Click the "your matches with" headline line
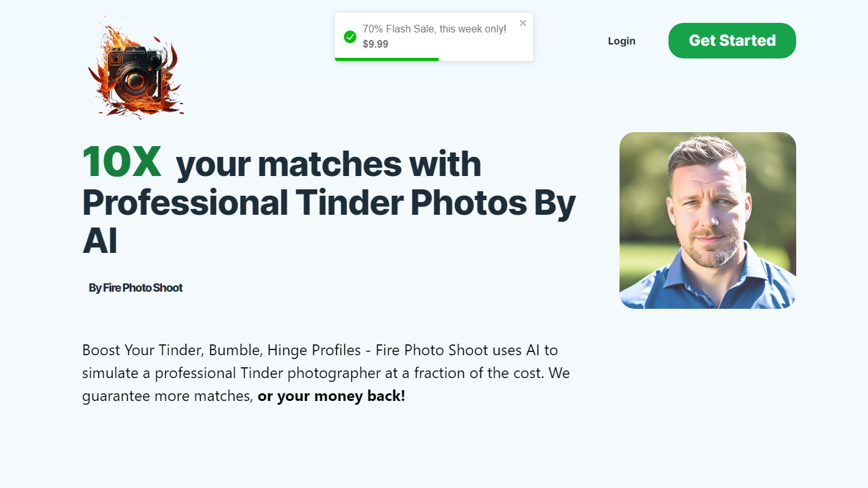Screen dimensions: 868x488 328,164
